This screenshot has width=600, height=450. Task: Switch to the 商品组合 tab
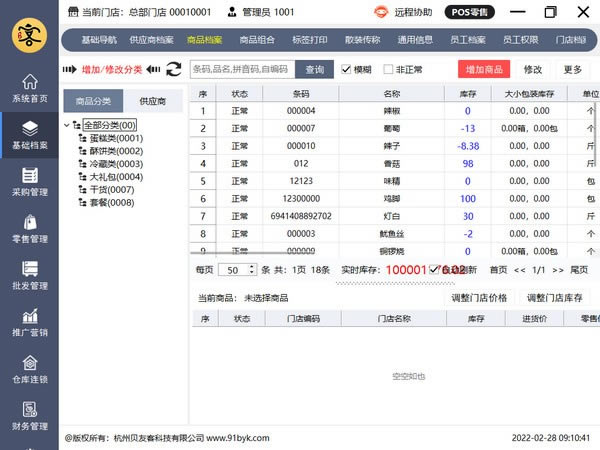coord(259,41)
